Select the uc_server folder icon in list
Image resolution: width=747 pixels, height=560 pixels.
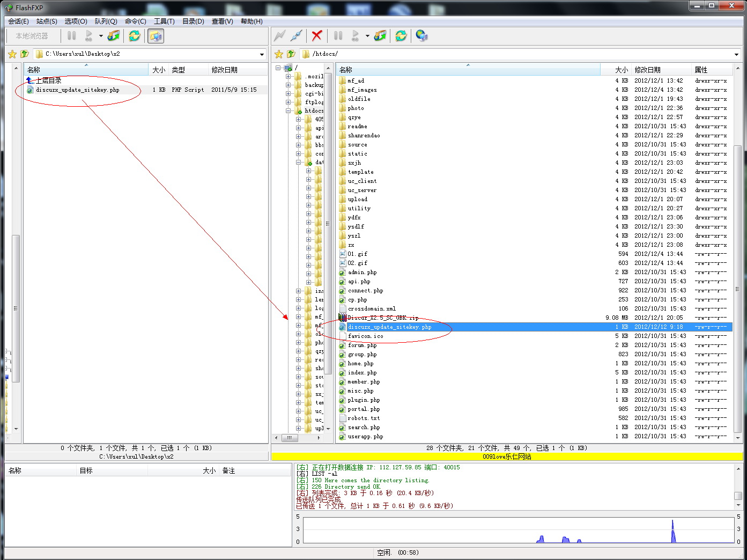343,190
